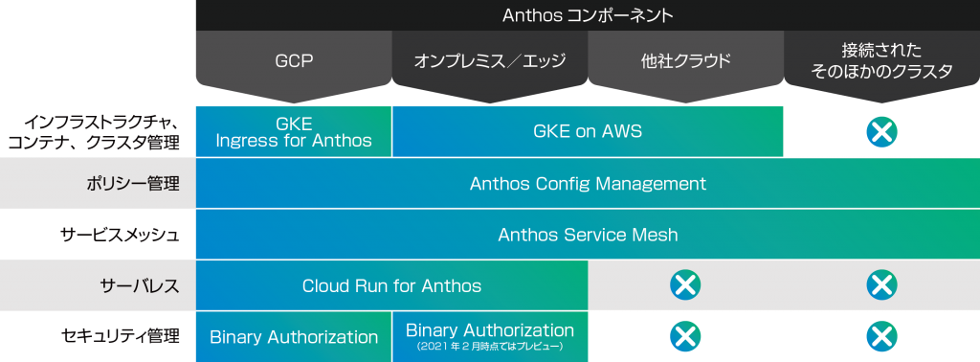Click the セキュリティ管理 row label
Viewport: 980px width, 362px height.
pos(120,337)
